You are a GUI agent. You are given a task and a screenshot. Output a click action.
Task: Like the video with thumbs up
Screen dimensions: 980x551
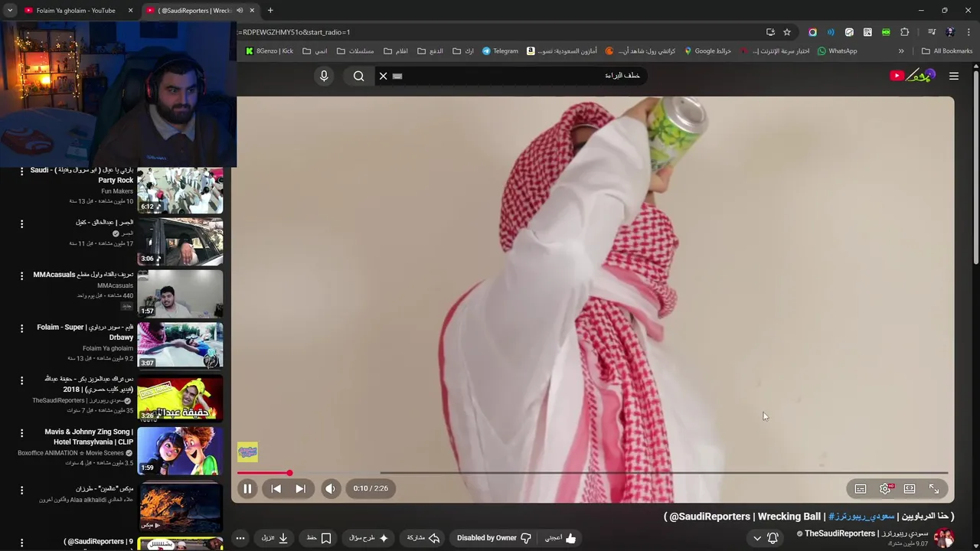click(x=560, y=538)
